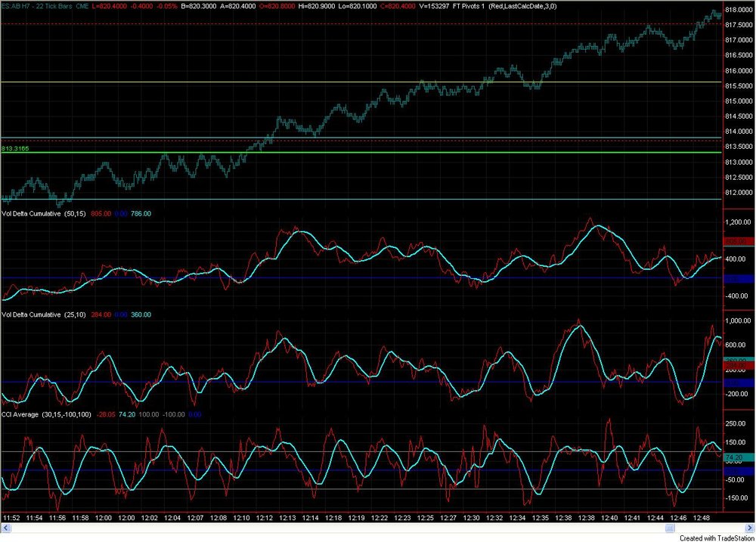The width and height of the screenshot is (756, 542).
Task: Click the 1,000.00 axis label
Action: click(x=738, y=321)
